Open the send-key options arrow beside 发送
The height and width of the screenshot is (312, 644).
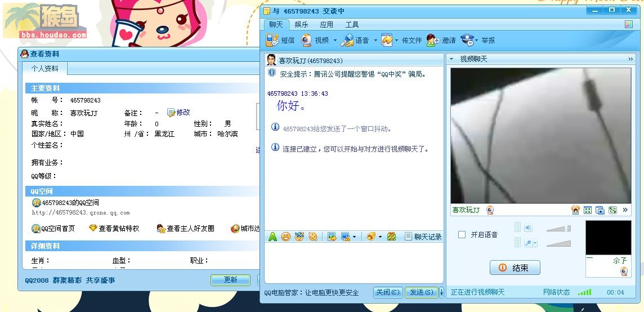(441, 292)
